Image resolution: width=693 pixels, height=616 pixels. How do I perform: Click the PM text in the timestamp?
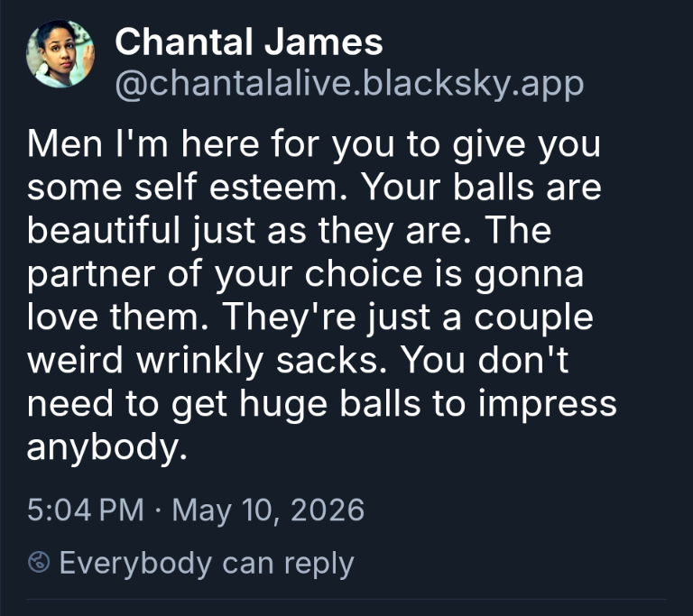tap(122, 510)
